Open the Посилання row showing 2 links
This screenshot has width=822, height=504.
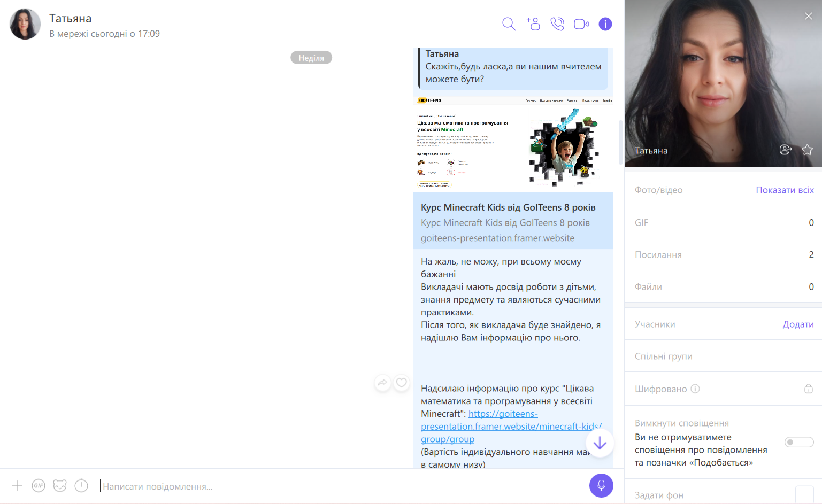coord(723,254)
